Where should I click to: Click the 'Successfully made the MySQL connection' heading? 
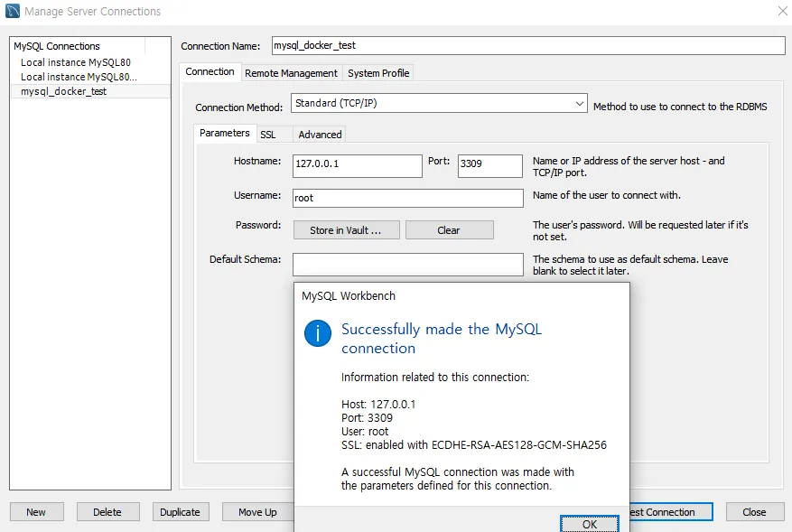(442, 339)
